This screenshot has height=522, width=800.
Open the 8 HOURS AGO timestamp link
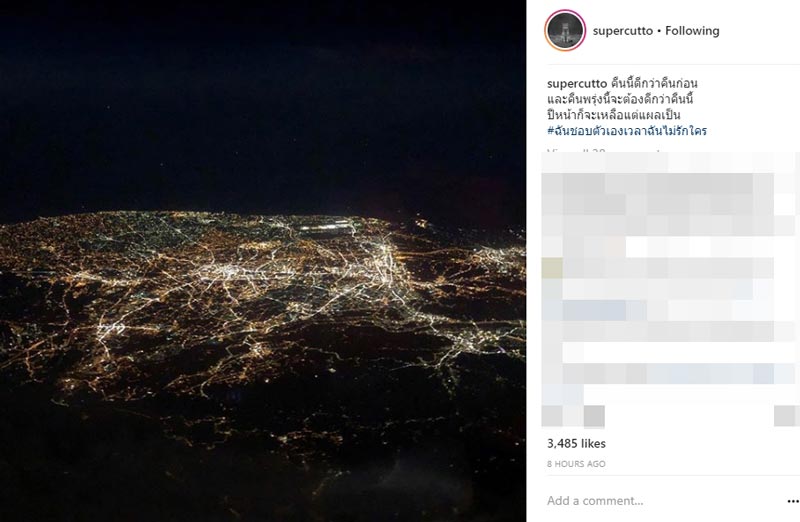576,464
